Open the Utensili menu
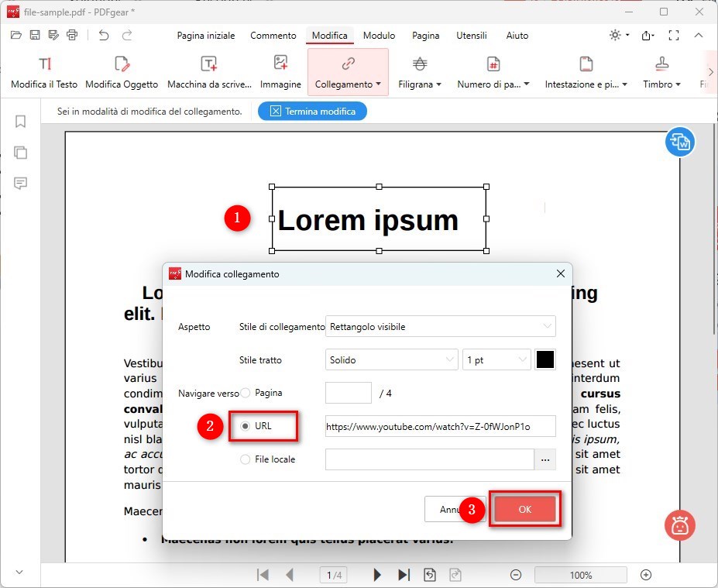This screenshot has width=718, height=588. pos(471,35)
